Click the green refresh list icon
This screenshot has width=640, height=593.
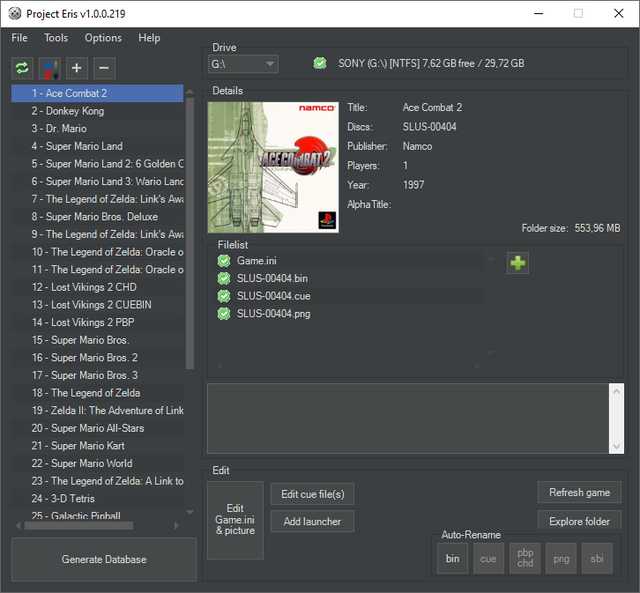pos(22,68)
